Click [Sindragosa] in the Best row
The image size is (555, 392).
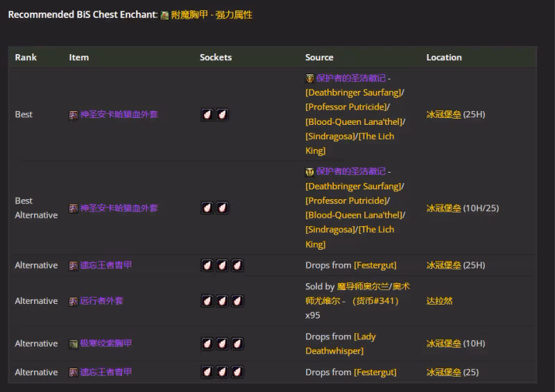tap(330, 136)
